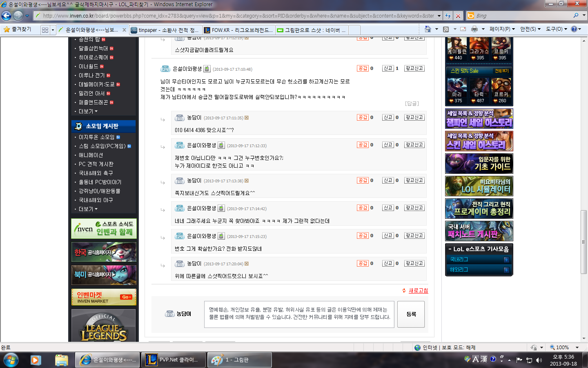588x368 pixels.
Task: Click the [답글] reply link
Action: click(x=412, y=103)
